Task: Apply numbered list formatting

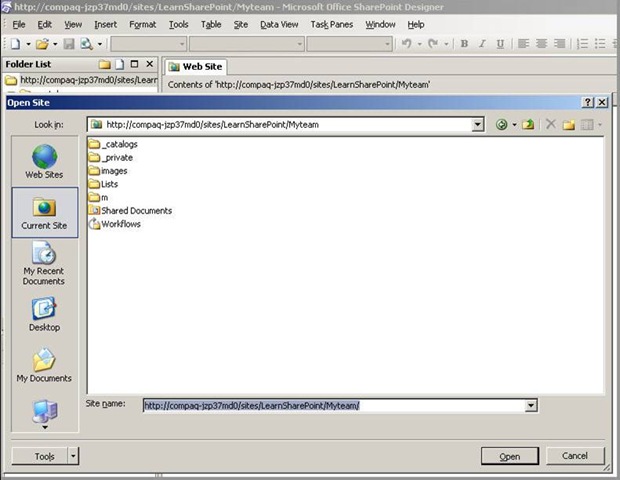Action: (x=582, y=43)
